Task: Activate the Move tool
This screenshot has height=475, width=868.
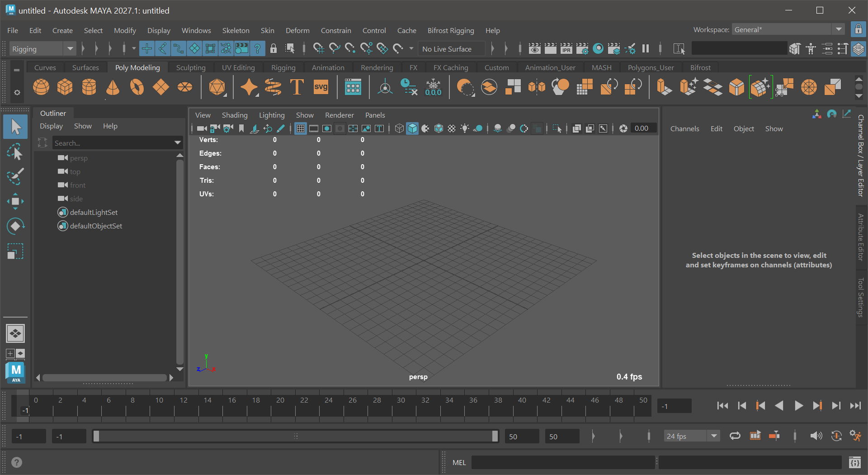Action: 15,201
